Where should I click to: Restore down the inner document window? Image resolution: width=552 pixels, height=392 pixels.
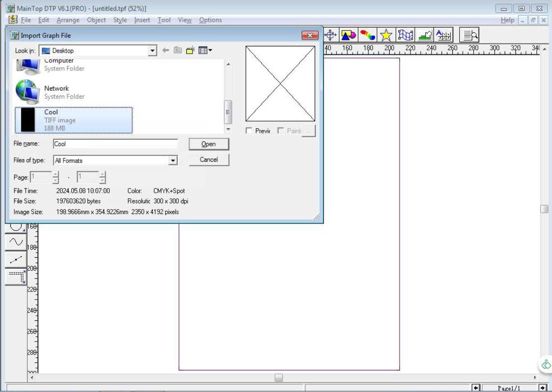pos(533,20)
